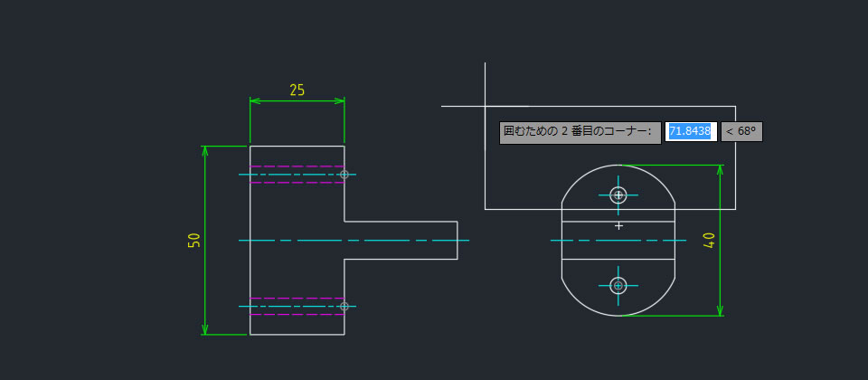Viewport: 868px width, 380px height.
Task: Click the command prompt tooltip about second corner
Action: [x=580, y=133]
